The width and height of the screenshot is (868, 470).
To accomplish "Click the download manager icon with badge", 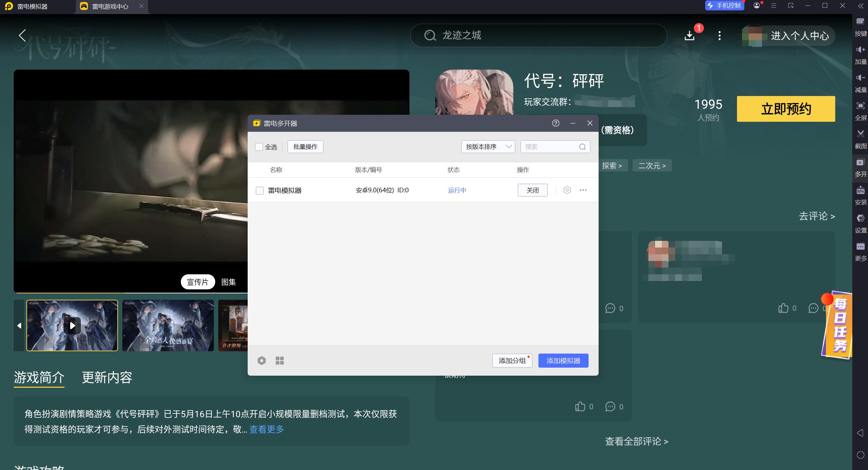I will [x=690, y=35].
